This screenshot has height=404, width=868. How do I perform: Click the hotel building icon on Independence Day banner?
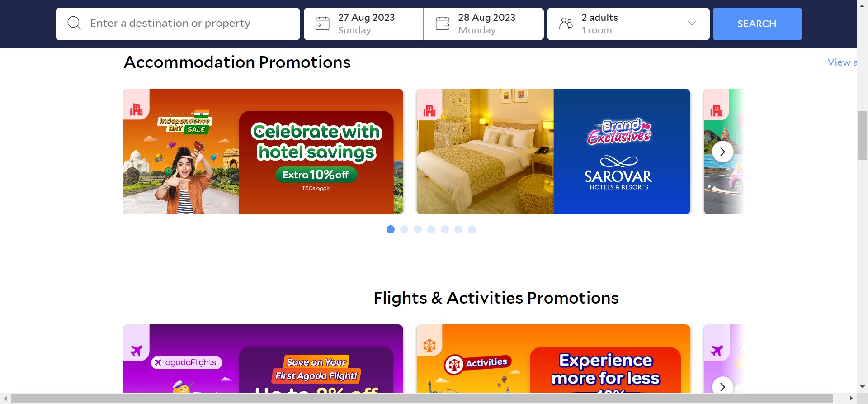tap(136, 109)
